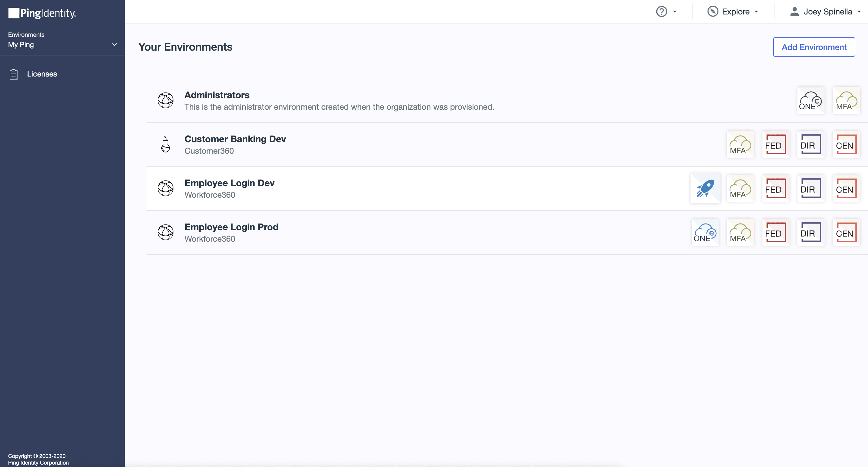
Task: Click the Employee Login Dev globe icon
Action: click(166, 188)
